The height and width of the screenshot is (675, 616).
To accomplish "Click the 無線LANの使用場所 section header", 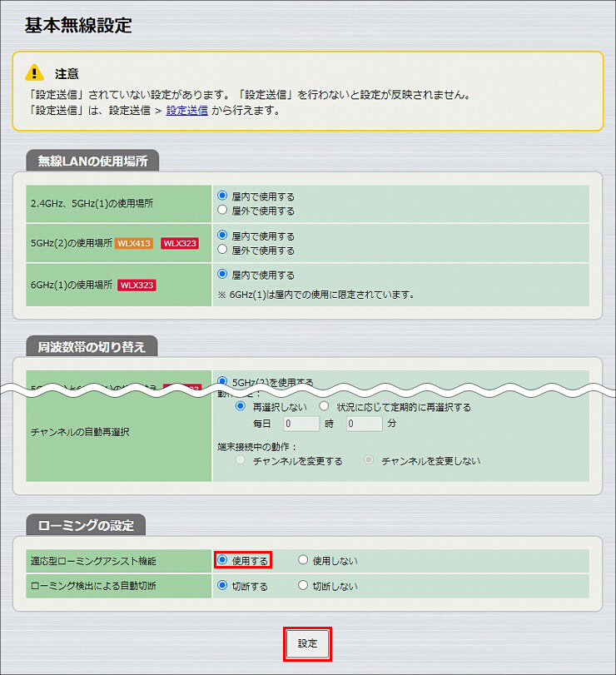I will point(92,161).
